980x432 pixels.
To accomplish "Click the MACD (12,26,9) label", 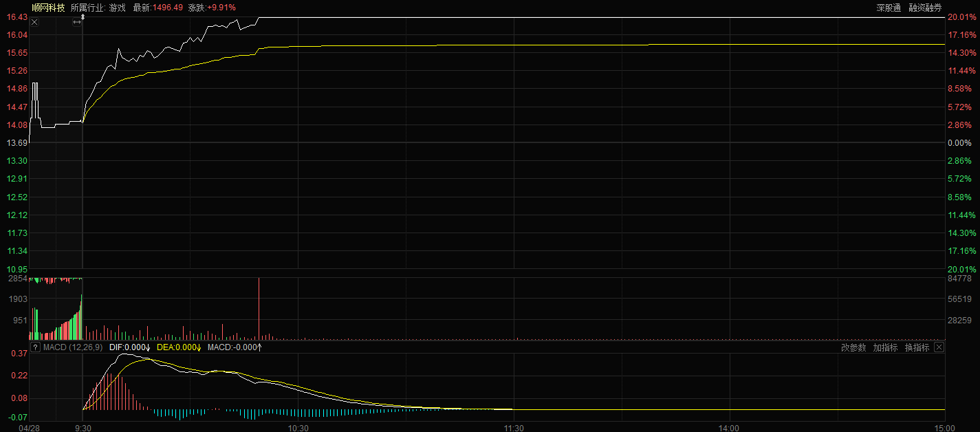I will [x=73, y=347].
